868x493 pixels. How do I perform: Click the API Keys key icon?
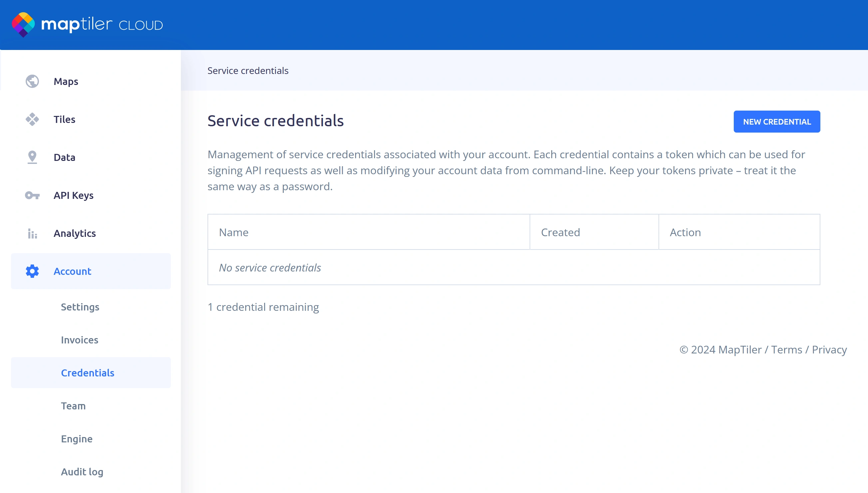pyautogui.click(x=32, y=196)
